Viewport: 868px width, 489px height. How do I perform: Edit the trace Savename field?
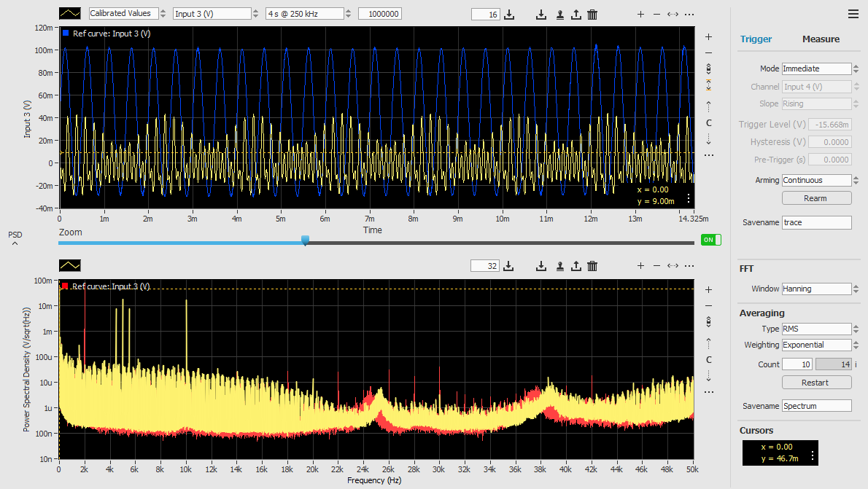point(816,222)
